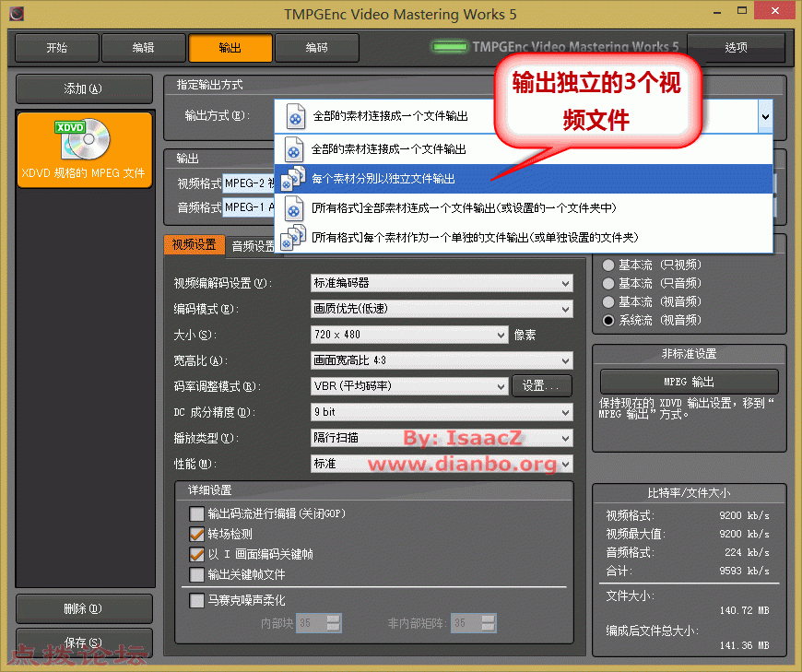Open DC 成分精度 dropdown (9 bit)
This screenshot has width=802, height=672.
(x=442, y=412)
